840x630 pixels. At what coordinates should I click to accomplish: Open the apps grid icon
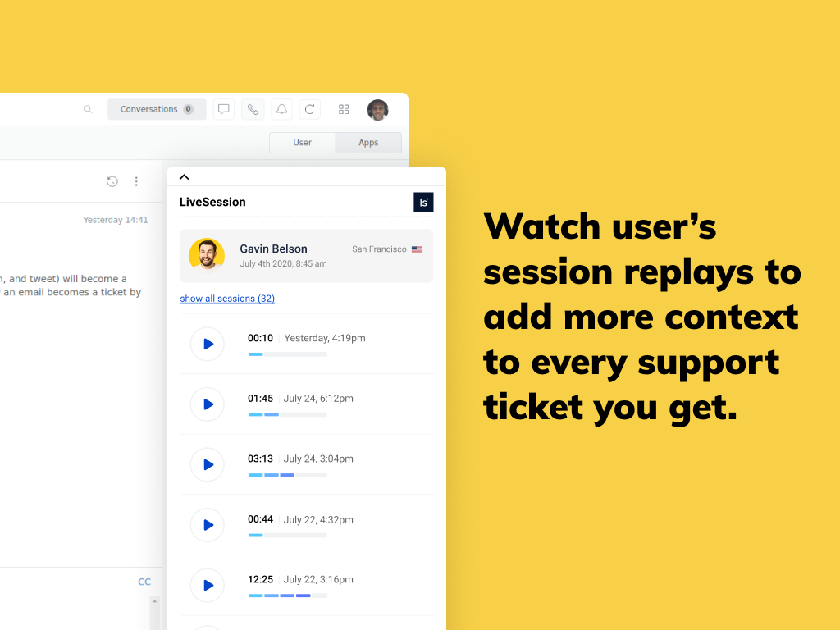click(344, 109)
